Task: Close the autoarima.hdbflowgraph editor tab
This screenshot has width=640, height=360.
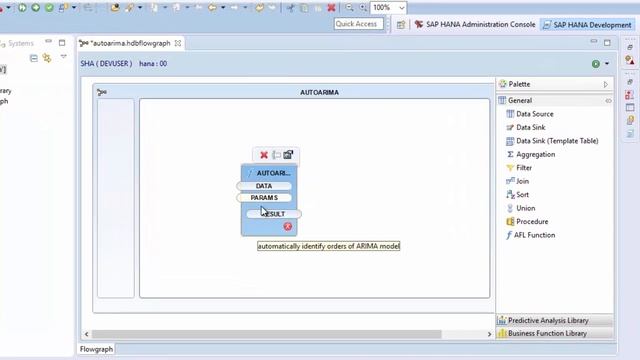Action: click(178, 43)
